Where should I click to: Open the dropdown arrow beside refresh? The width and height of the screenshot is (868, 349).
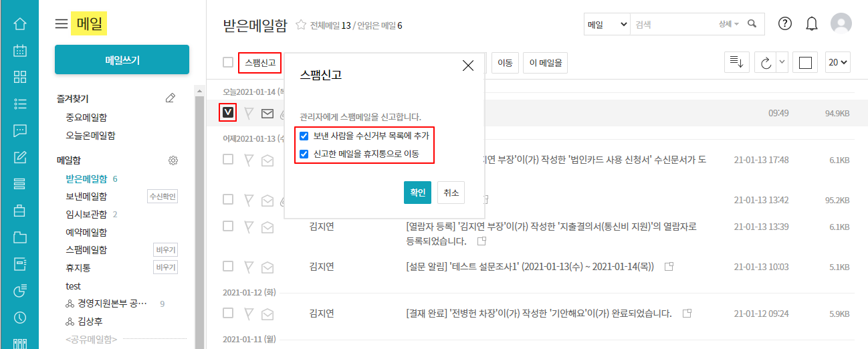coord(782,62)
